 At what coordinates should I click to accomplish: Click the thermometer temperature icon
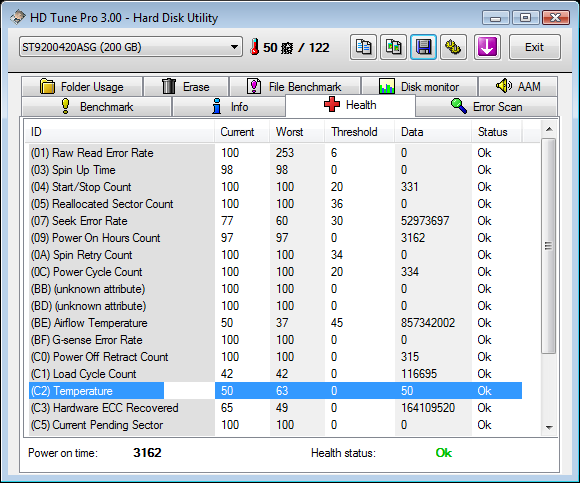coord(254,47)
